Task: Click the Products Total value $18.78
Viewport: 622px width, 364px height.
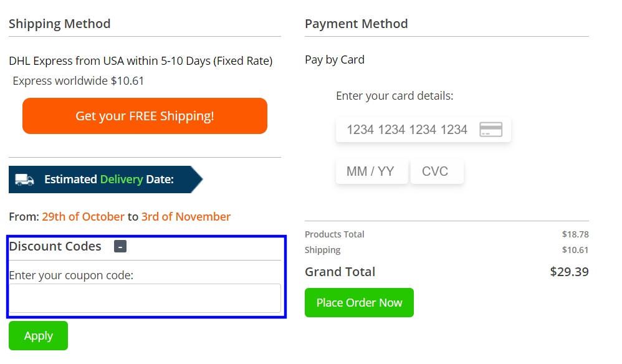Action: [x=575, y=234]
